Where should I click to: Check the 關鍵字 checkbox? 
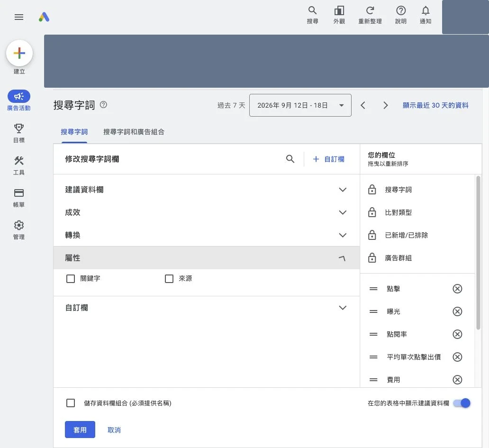[71, 279]
